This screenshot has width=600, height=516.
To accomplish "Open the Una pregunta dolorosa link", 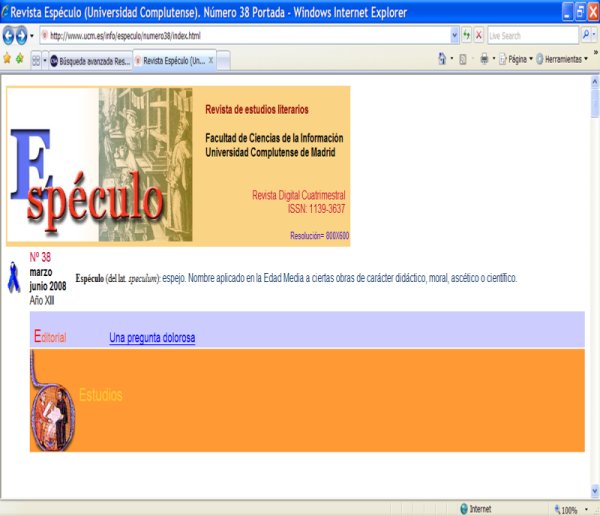I will click(152, 338).
